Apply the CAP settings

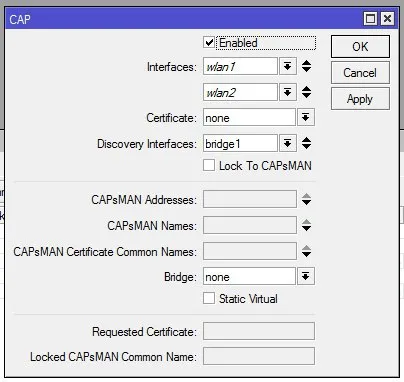tap(360, 99)
